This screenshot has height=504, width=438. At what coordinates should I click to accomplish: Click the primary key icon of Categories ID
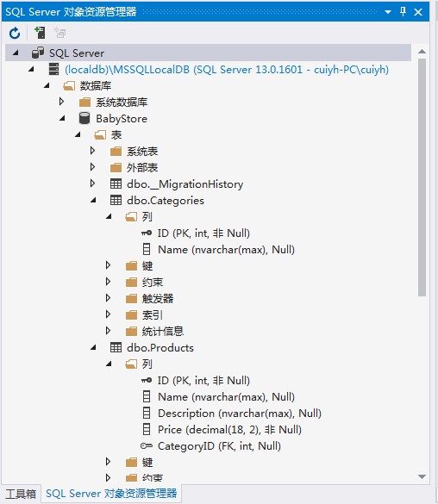(147, 233)
